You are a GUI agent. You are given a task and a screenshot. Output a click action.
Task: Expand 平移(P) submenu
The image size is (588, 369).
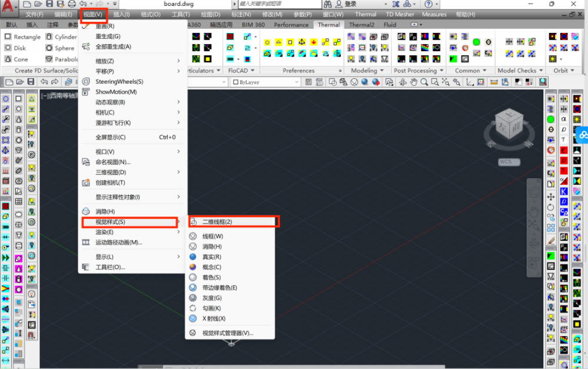coord(132,71)
